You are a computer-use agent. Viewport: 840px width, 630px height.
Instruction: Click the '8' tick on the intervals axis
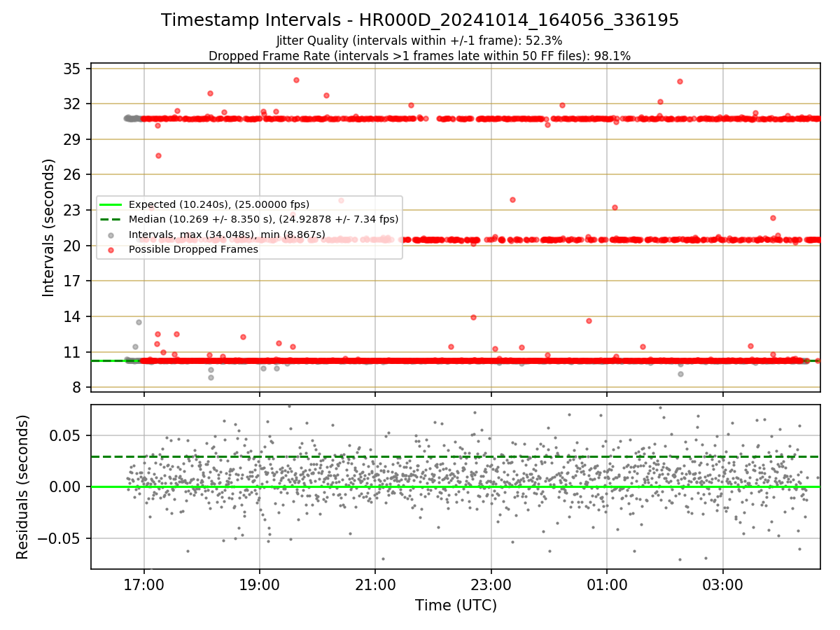[x=78, y=387]
